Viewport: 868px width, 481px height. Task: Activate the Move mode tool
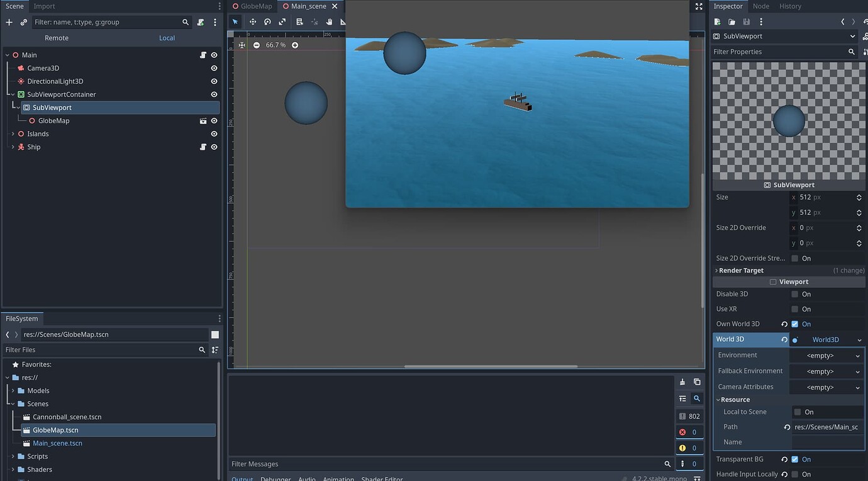(x=252, y=21)
